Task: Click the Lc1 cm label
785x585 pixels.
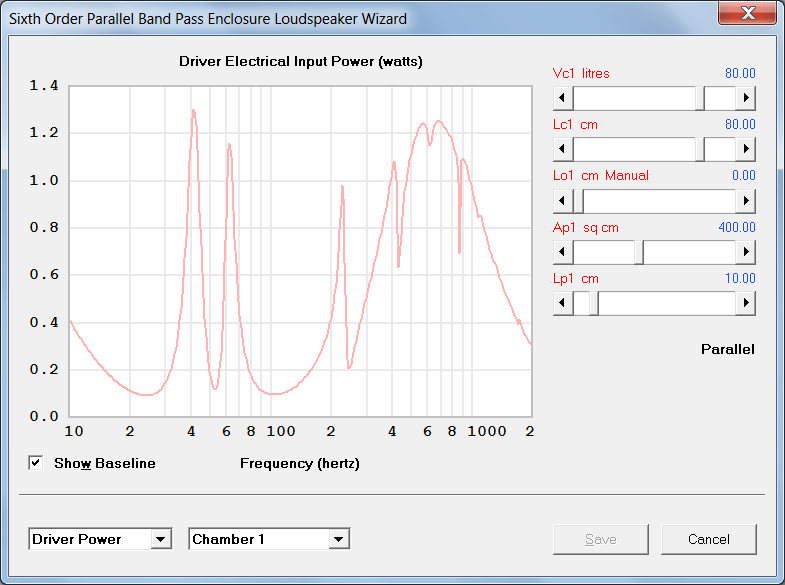Action: (575, 125)
